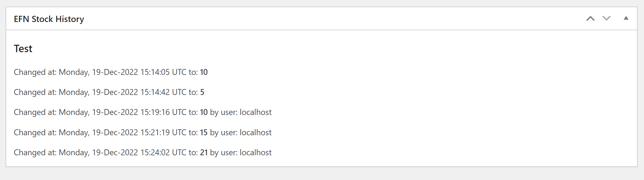
Task: Click the bold stock value 5
Action: 202,92
